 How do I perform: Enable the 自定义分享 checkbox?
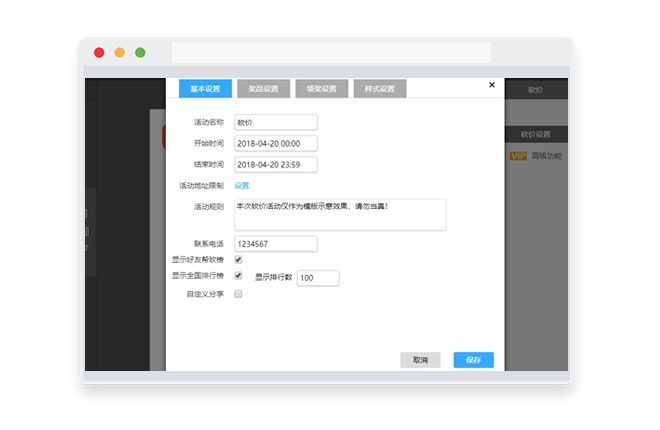[x=238, y=294]
